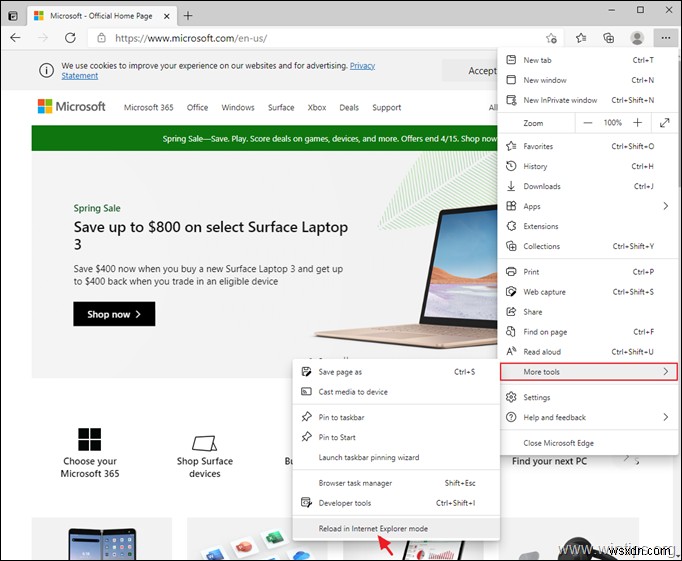The image size is (682, 561).
Task: Open Extensions from the menu
Action: coord(588,226)
